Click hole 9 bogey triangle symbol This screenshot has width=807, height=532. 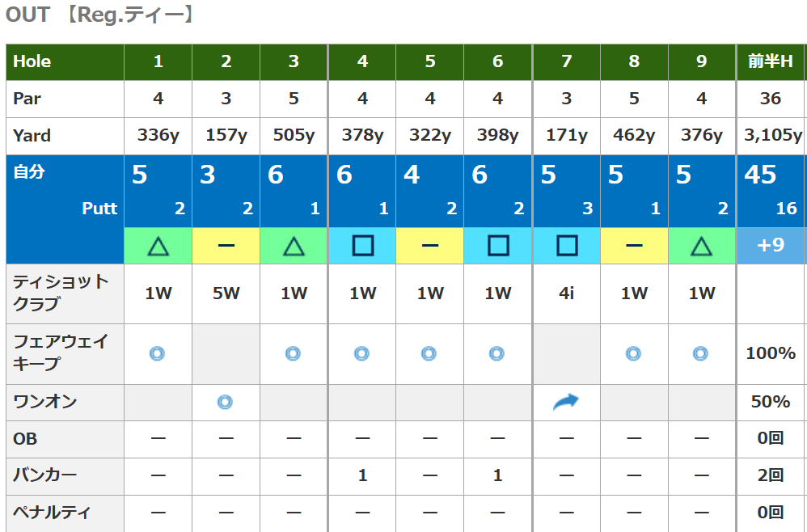click(x=701, y=245)
